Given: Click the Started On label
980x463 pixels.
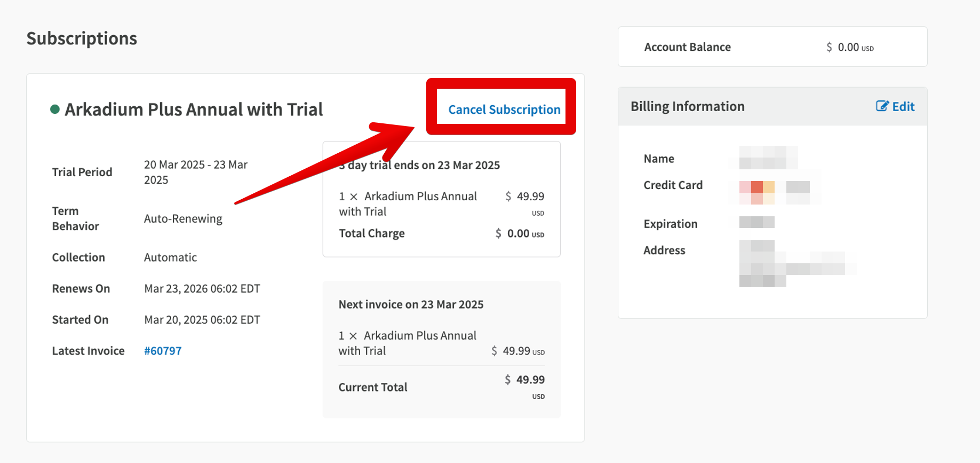Looking at the screenshot, I should (x=80, y=319).
